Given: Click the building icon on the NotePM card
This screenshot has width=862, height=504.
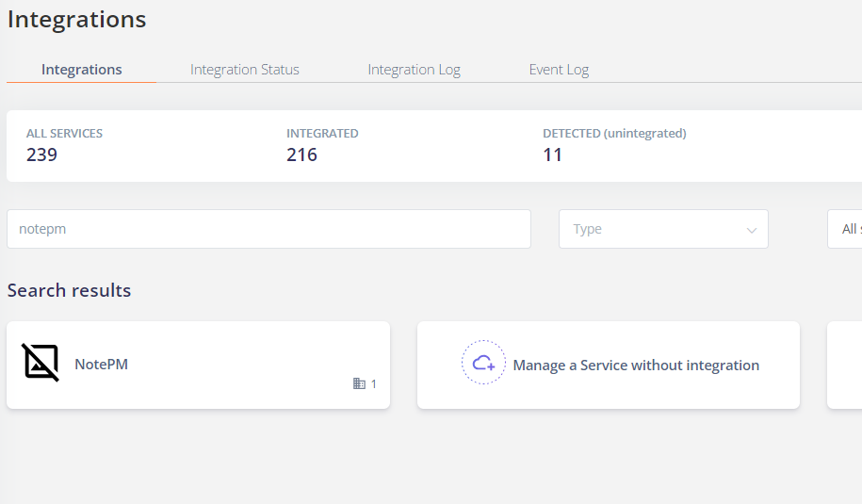Looking at the screenshot, I should click(359, 383).
